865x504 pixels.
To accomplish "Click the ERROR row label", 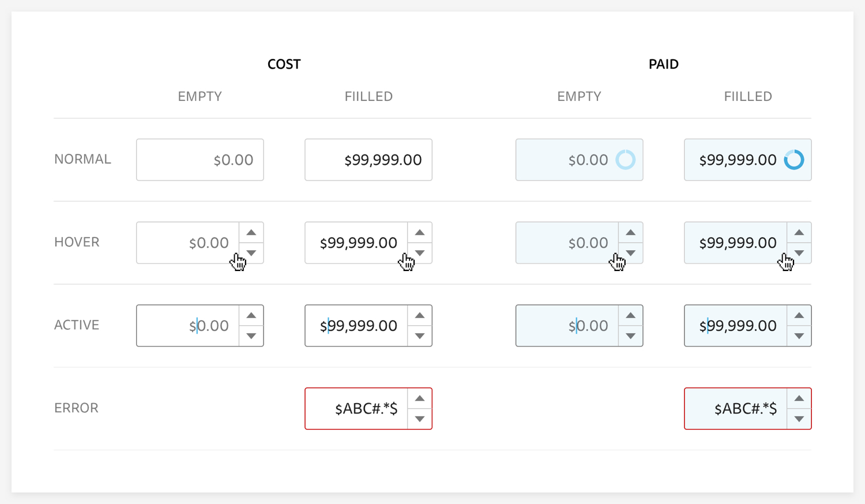I will click(x=76, y=408).
